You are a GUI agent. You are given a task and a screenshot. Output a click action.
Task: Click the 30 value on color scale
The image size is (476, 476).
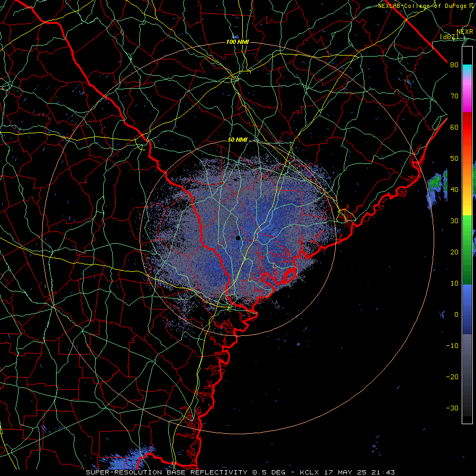click(454, 221)
